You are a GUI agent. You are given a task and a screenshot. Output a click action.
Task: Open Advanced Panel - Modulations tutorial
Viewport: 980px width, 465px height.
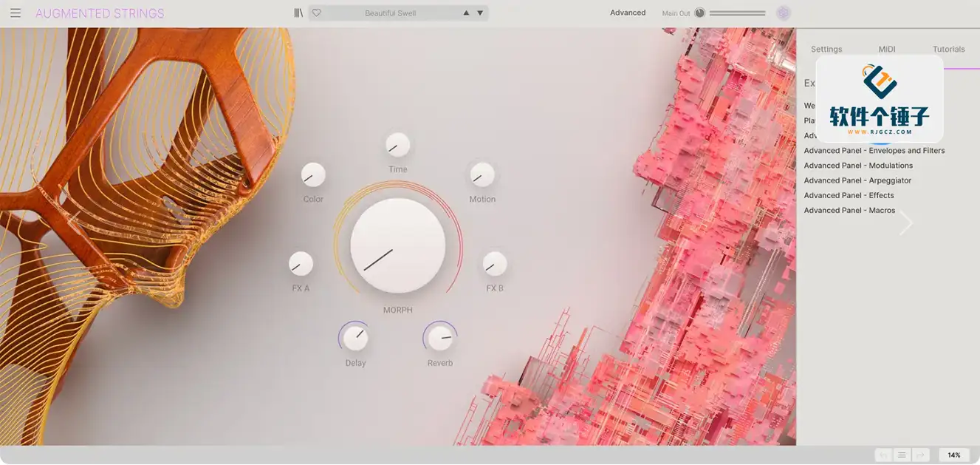pos(858,166)
